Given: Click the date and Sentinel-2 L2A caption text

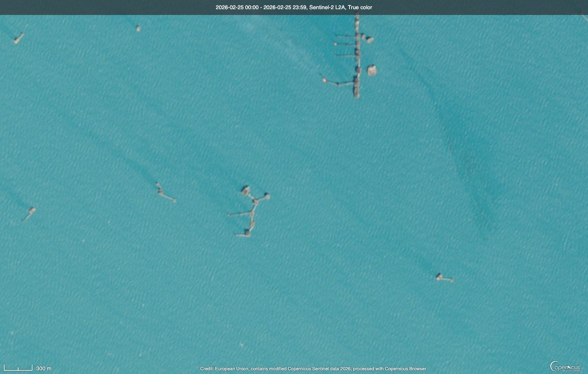Looking at the screenshot, I should [x=294, y=7].
